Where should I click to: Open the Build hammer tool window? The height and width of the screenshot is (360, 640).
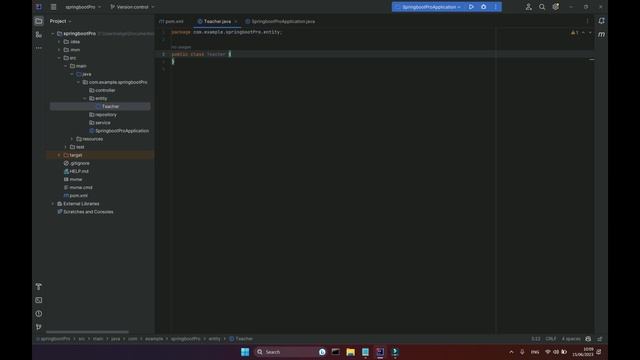[x=39, y=287]
